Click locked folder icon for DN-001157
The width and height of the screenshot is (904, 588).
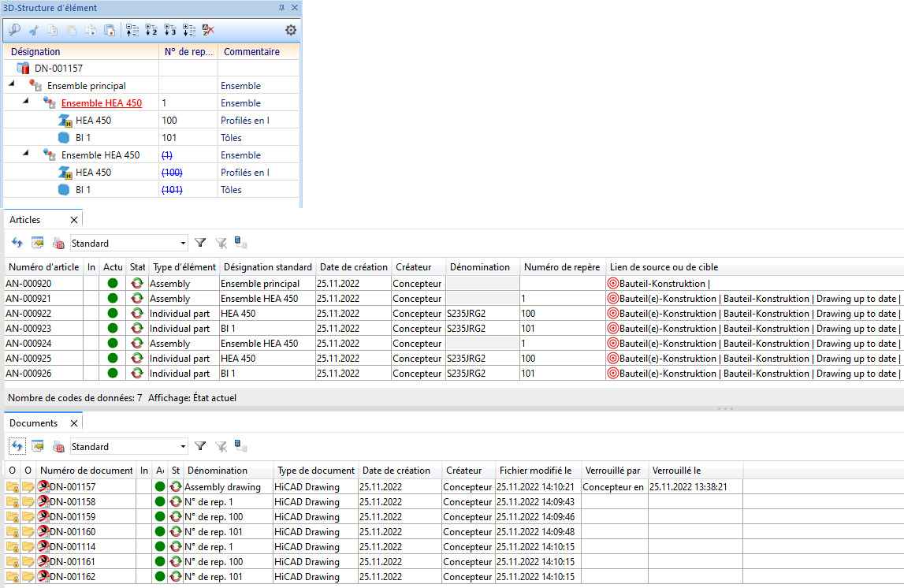[12, 487]
